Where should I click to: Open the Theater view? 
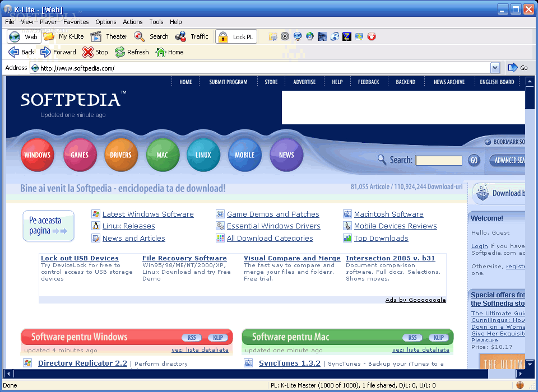pos(108,36)
